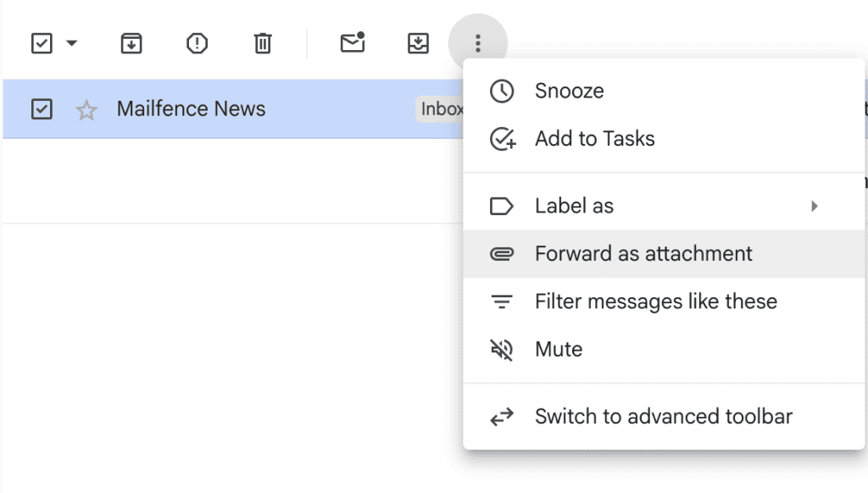
Task: Click the Inbox label chip
Action: click(442, 109)
